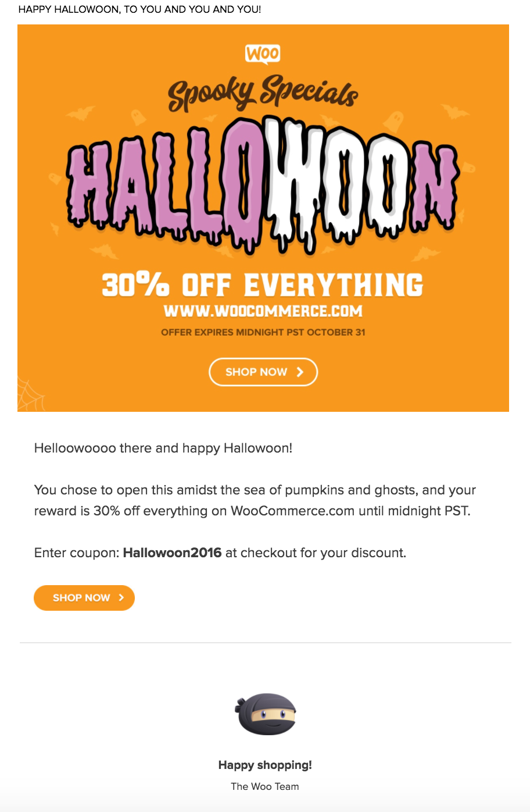Click the offer expires October 31 text
The width and height of the screenshot is (530, 812).
[263, 333]
